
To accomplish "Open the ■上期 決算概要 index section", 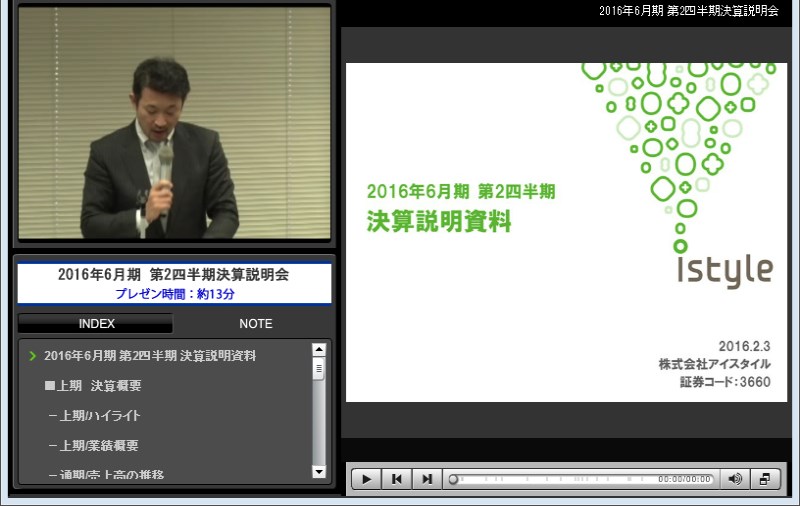I will [93, 386].
